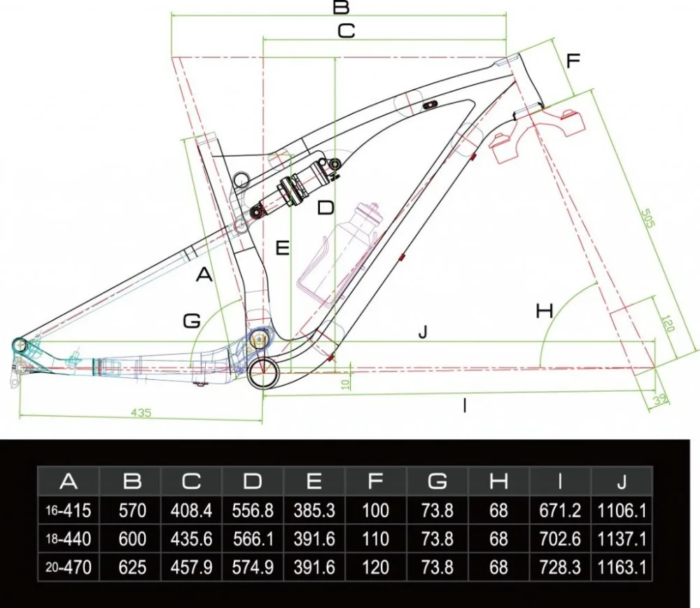Click the 435 chainstay dimension in the drawing
This screenshot has width=700, height=608.
141,413
